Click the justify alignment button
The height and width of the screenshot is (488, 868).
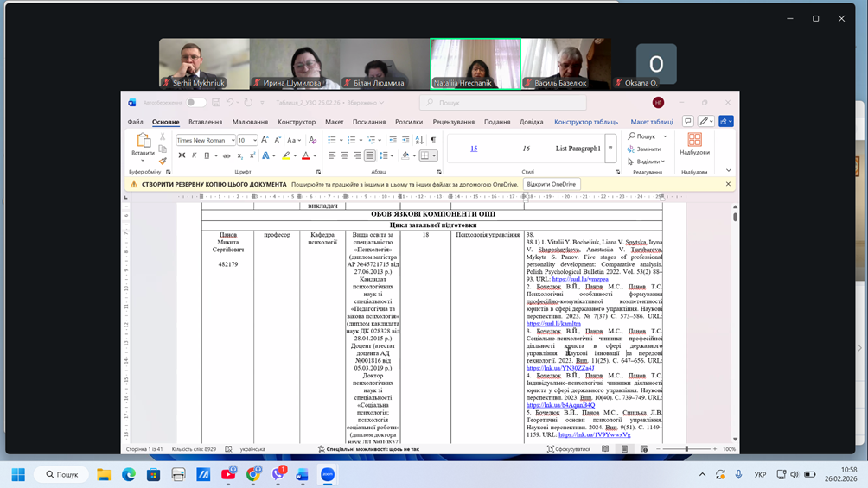[x=370, y=156]
